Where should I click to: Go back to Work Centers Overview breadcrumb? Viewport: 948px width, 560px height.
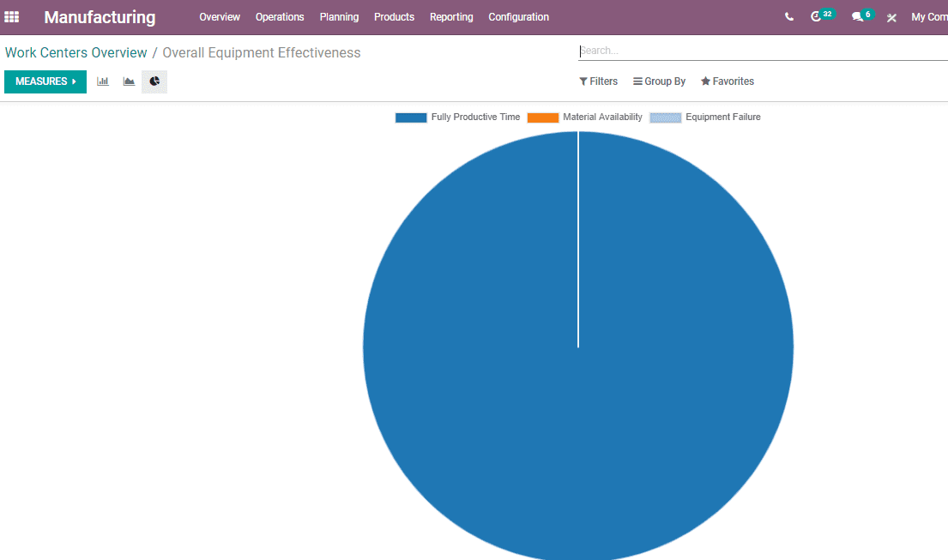point(76,52)
